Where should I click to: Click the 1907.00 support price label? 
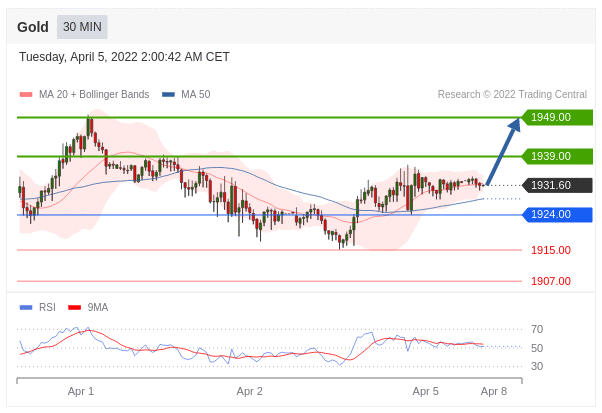[551, 281]
